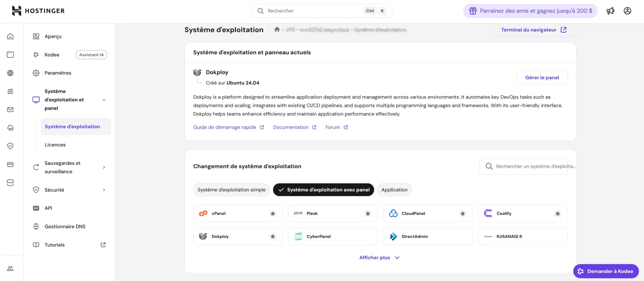Open the Forum link

[336, 127]
